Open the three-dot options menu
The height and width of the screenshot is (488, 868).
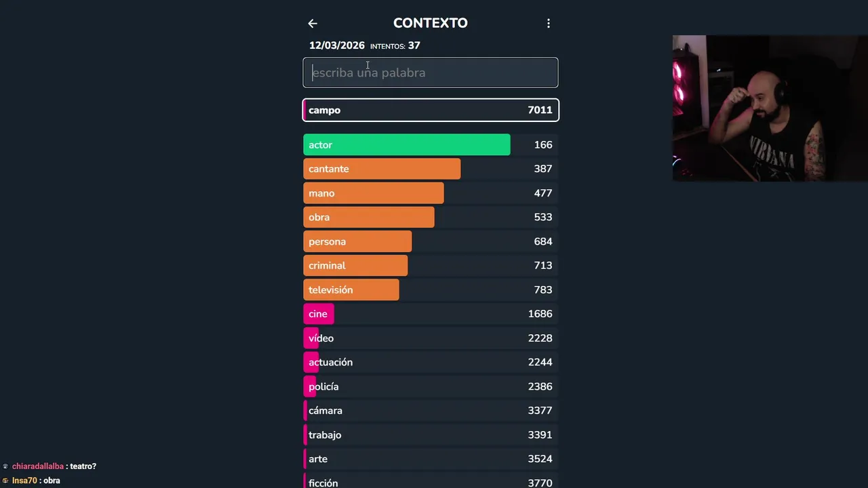click(x=549, y=24)
